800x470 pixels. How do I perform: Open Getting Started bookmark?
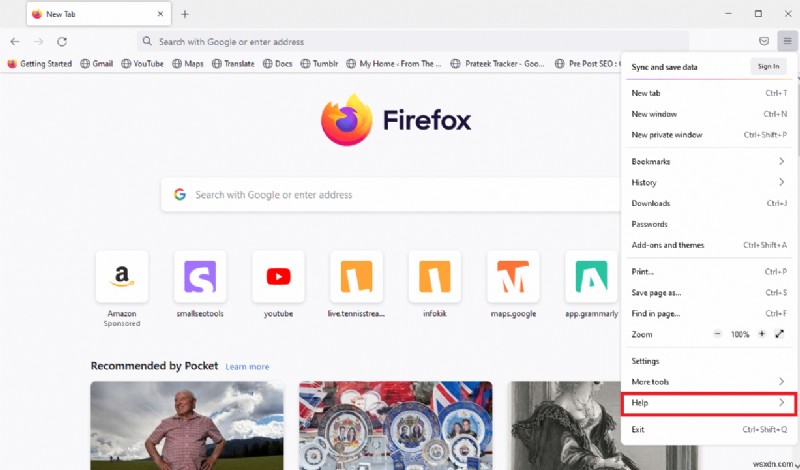[39, 64]
